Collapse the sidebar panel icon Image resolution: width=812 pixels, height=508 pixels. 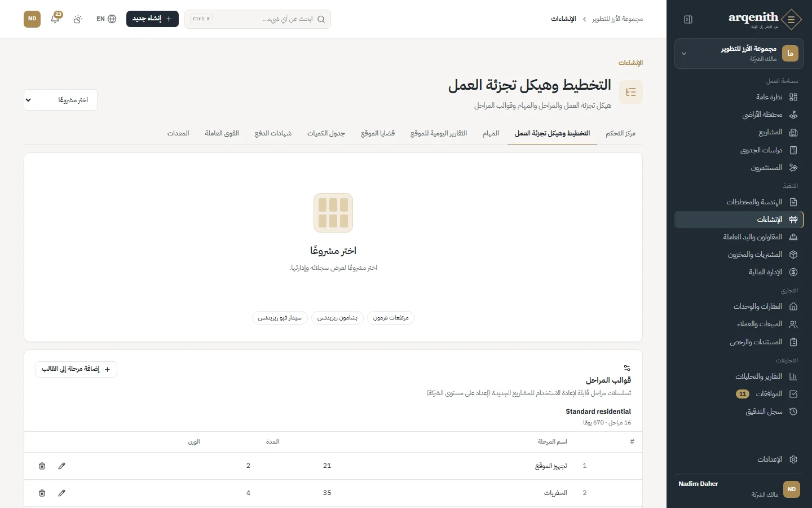coord(688,19)
